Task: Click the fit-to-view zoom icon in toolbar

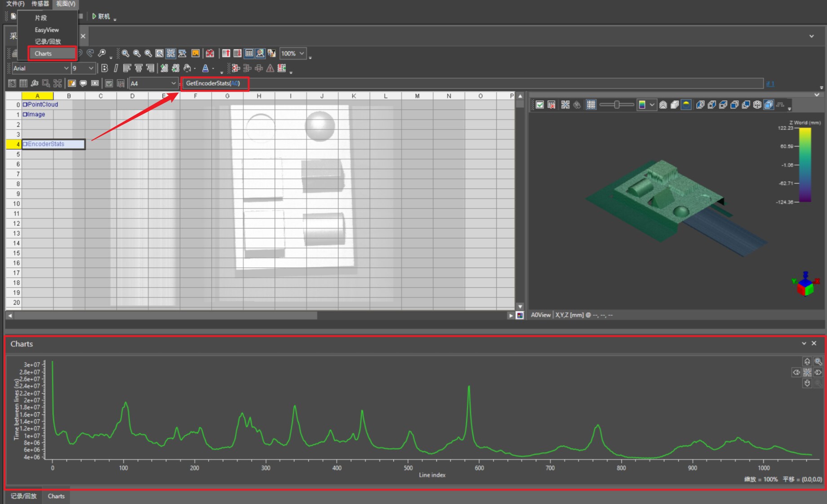Action: coord(160,53)
